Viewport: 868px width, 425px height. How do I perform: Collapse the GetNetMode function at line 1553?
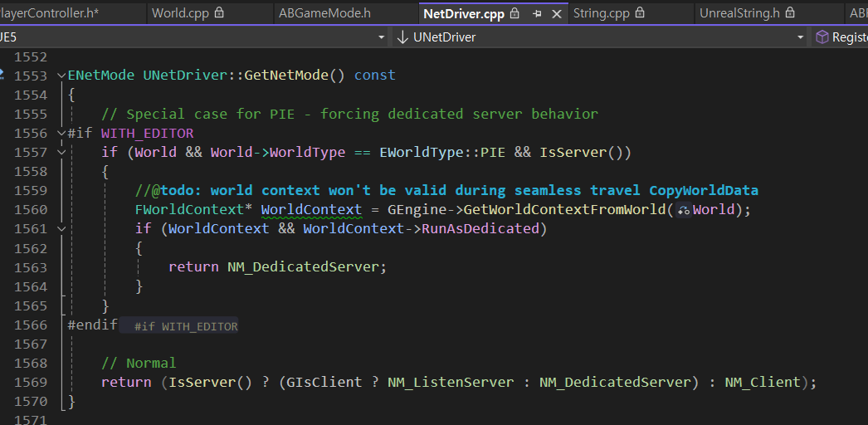point(61,75)
